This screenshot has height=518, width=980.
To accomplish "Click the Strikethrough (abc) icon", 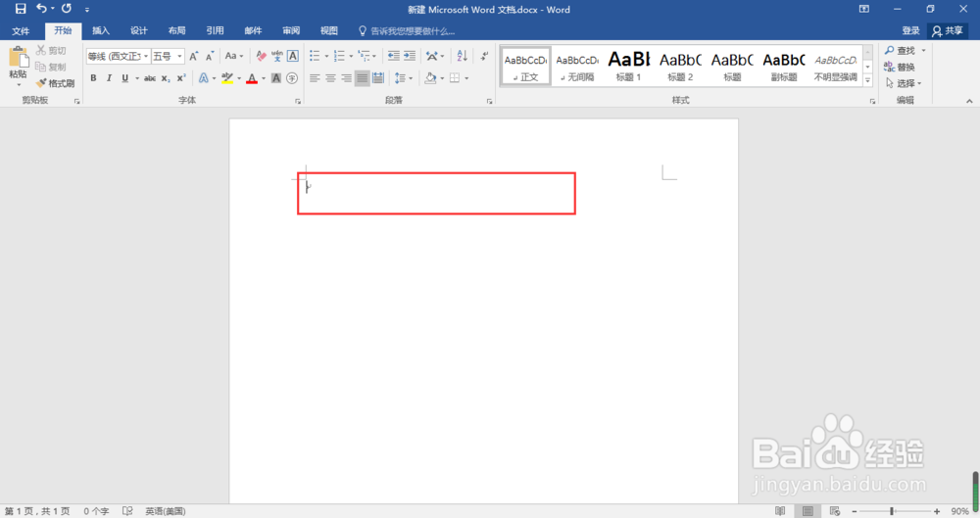I will 149,78.
